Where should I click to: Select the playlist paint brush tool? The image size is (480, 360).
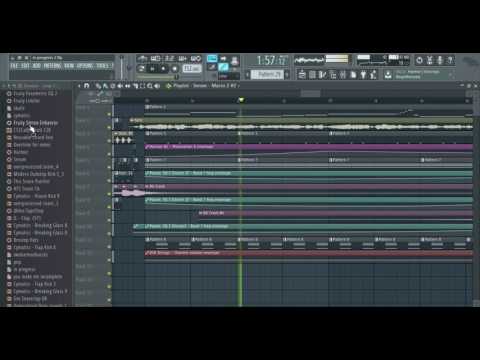(x=105, y=86)
